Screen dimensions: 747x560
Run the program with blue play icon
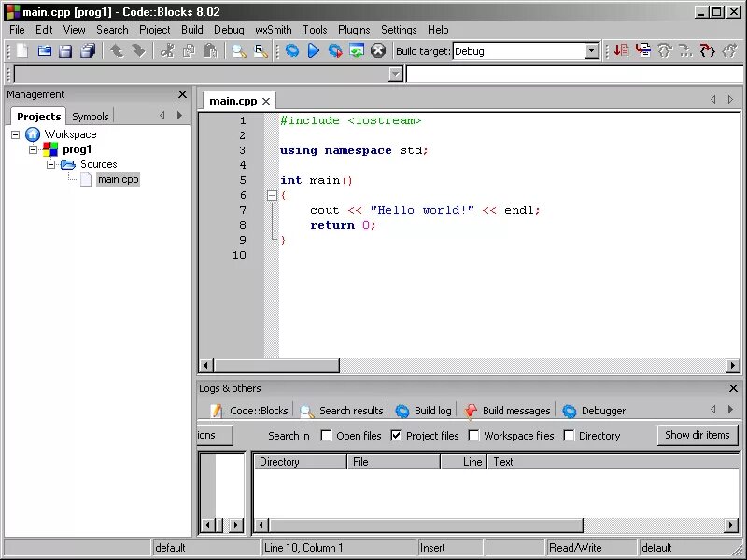pyautogui.click(x=314, y=50)
